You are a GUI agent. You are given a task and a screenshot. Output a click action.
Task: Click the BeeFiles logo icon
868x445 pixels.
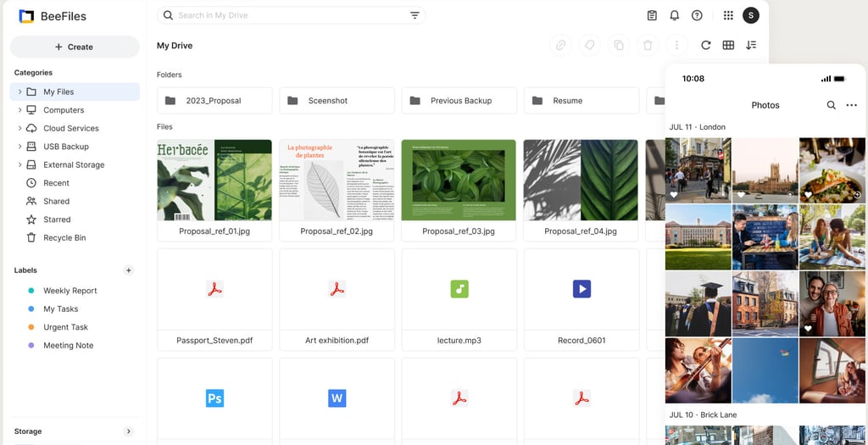click(x=26, y=16)
